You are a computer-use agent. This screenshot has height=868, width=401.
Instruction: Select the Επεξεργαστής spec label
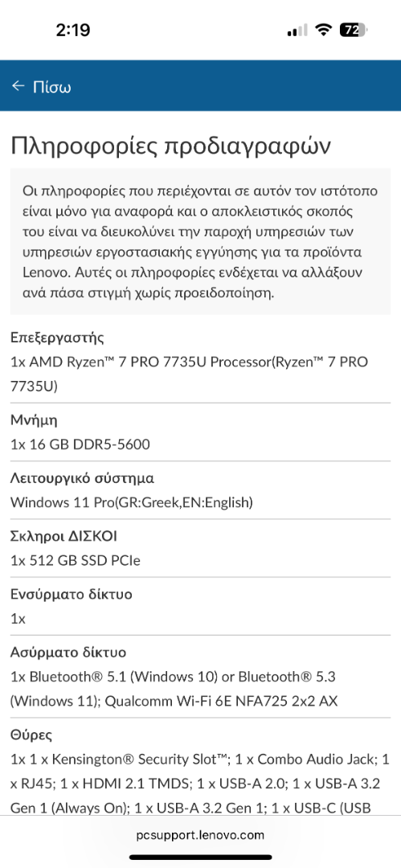58,338
